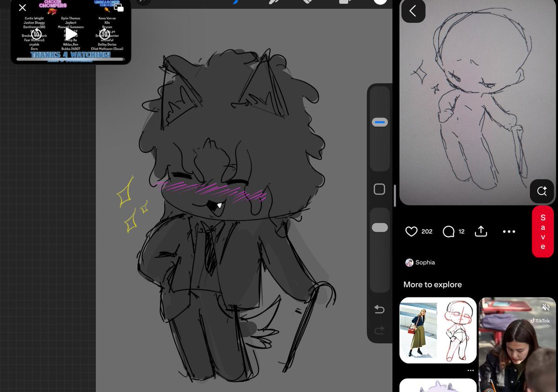Close the picture-in-picture video overlay
The width and height of the screenshot is (558, 392).
pyautogui.click(x=22, y=7)
